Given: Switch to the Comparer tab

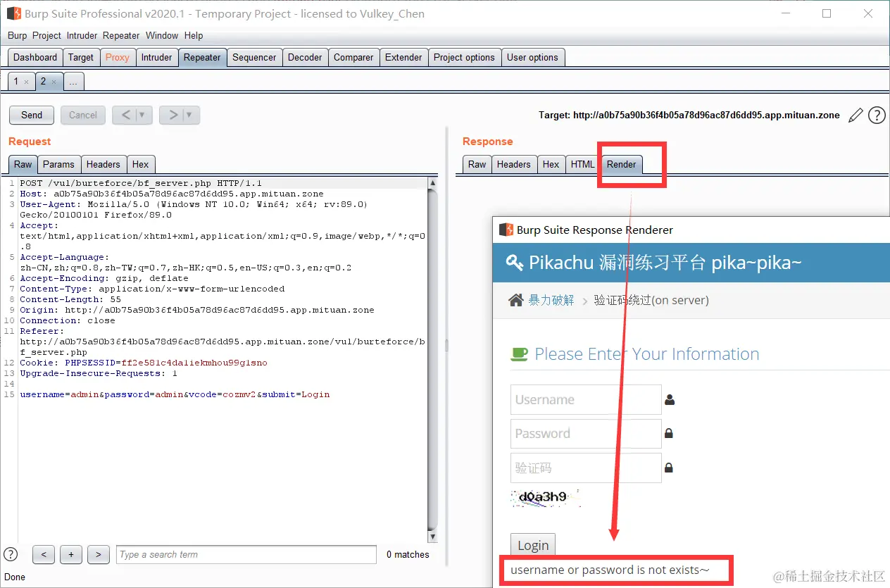Looking at the screenshot, I should (x=353, y=58).
